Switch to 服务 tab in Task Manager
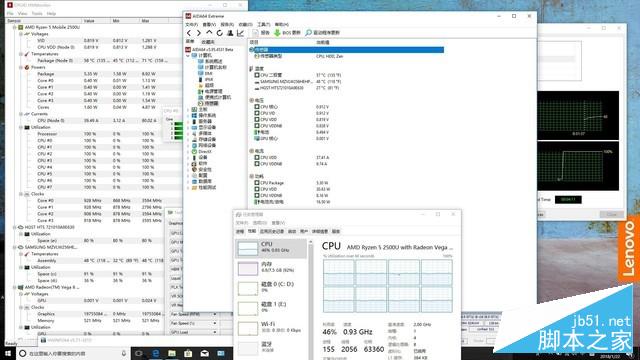 [336, 231]
